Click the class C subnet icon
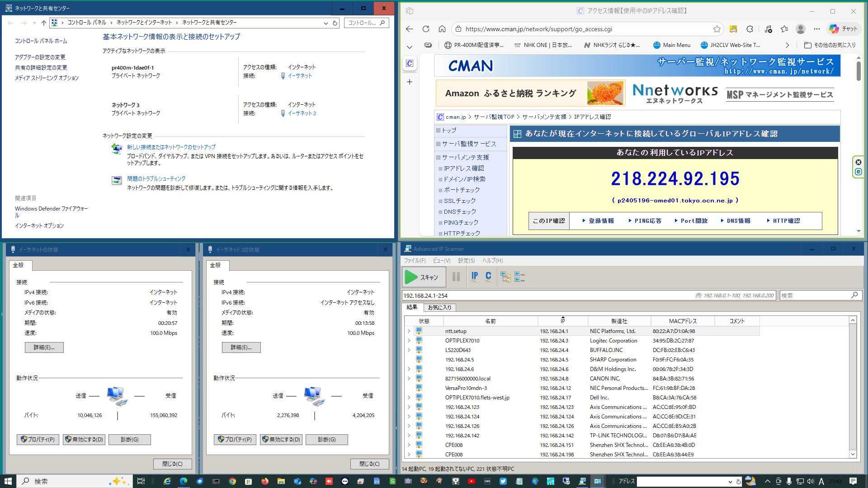This screenshot has width=868, height=488. coord(488,277)
